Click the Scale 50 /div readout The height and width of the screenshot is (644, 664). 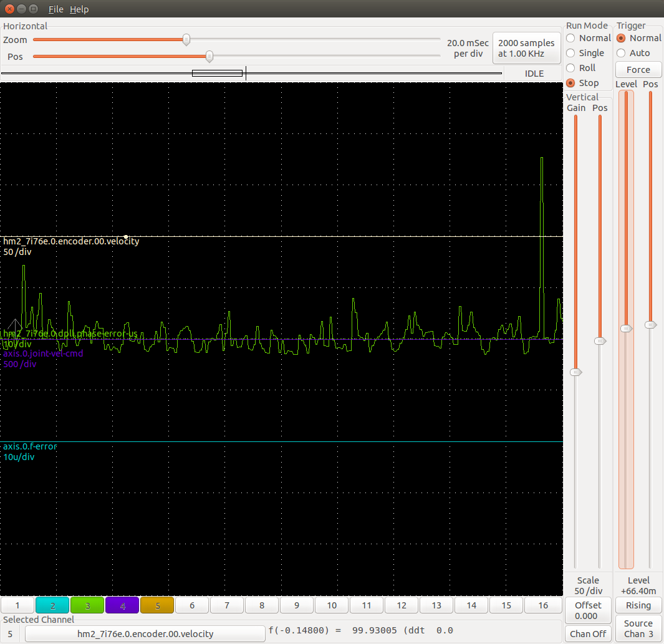pyautogui.click(x=588, y=585)
